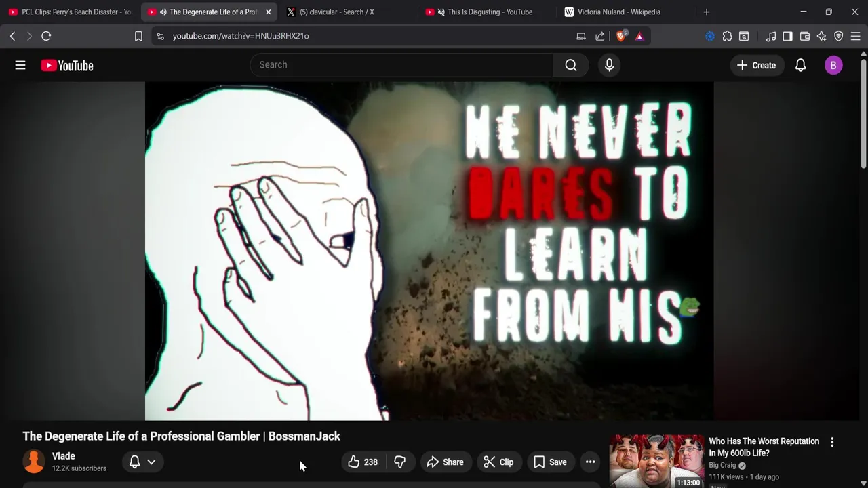Open the browser extensions puzzle icon
This screenshot has height=488, width=868.
727,36
